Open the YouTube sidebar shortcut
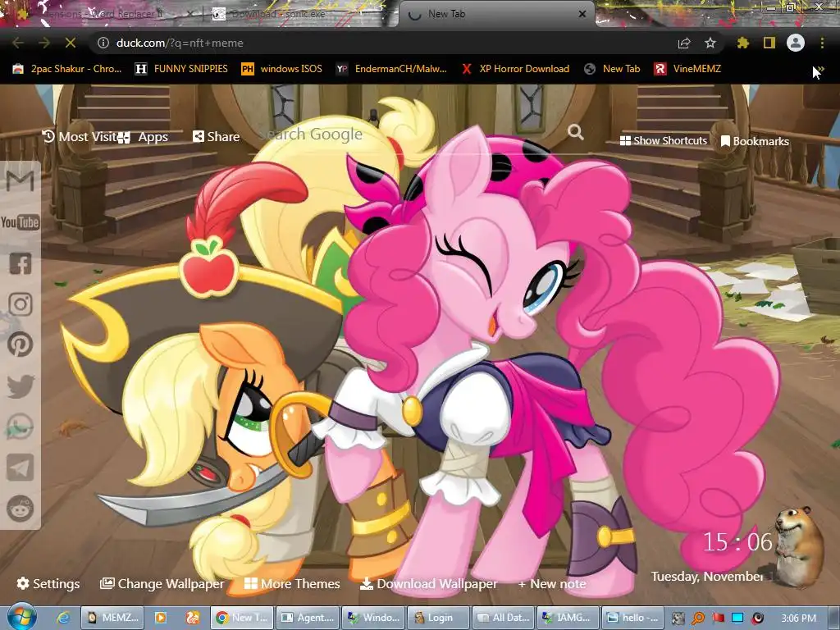 click(x=21, y=221)
